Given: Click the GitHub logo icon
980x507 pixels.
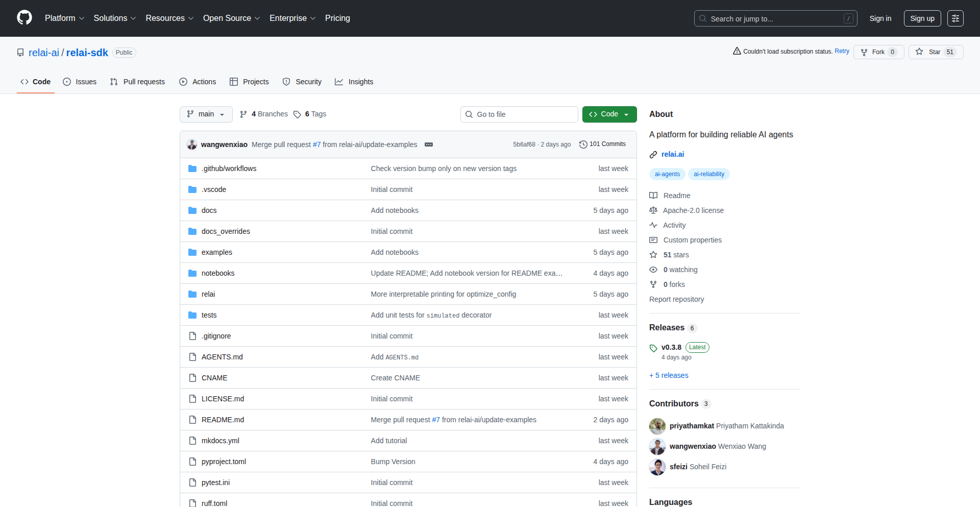Looking at the screenshot, I should click(24, 18).
